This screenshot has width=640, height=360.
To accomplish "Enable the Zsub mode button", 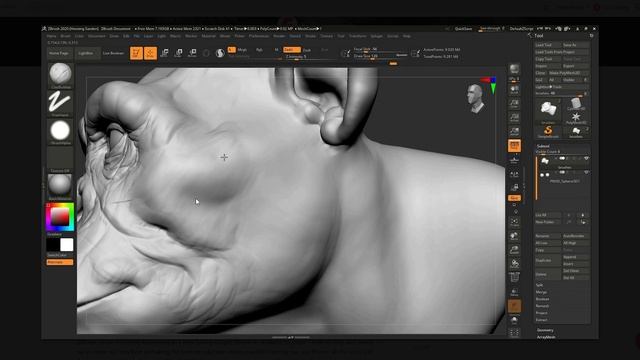I will tap(307, 50).
